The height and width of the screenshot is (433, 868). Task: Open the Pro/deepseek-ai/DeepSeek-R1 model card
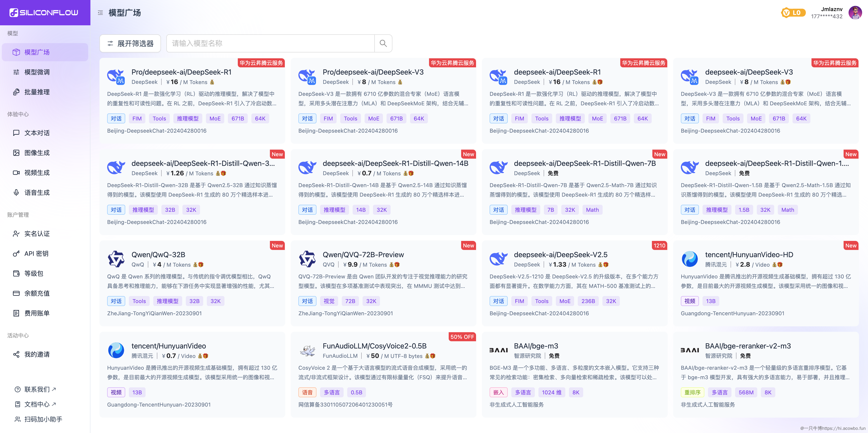coord(181,72)
